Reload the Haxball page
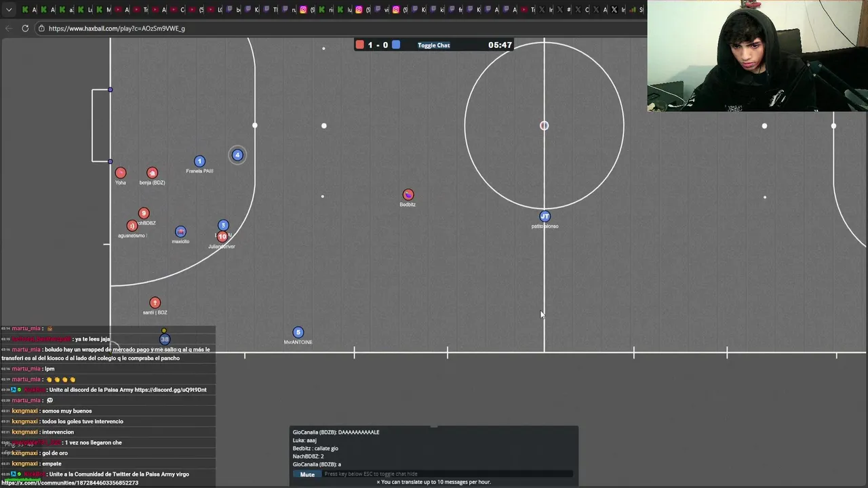The image size is (868, 488). coord(25,28)
